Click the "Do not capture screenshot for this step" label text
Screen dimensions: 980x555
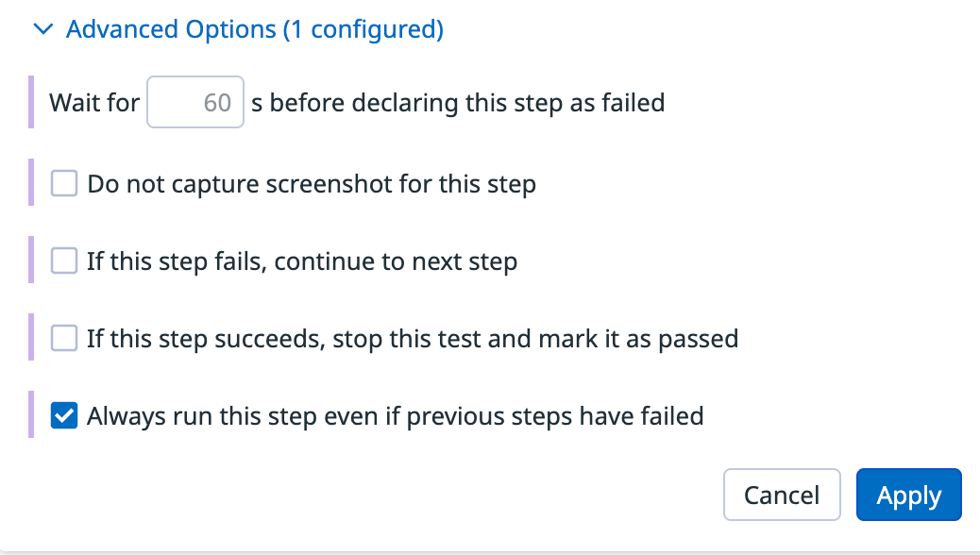point(312,183)
